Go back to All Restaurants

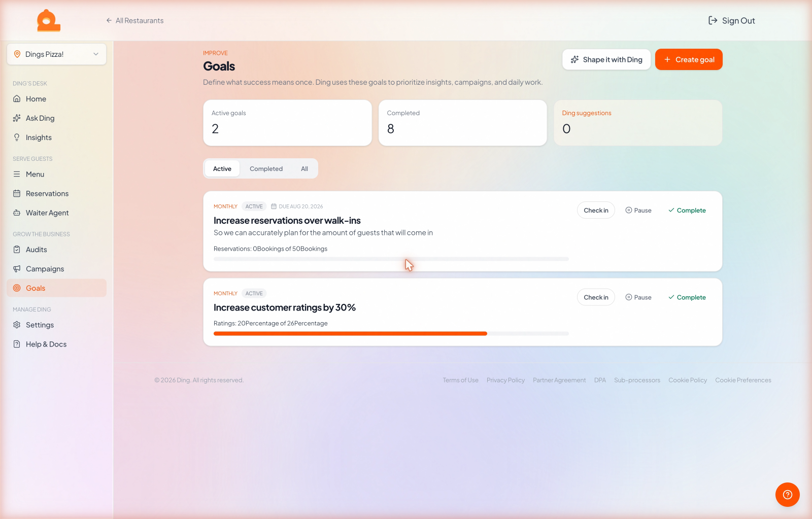click(x=134, y=20)
